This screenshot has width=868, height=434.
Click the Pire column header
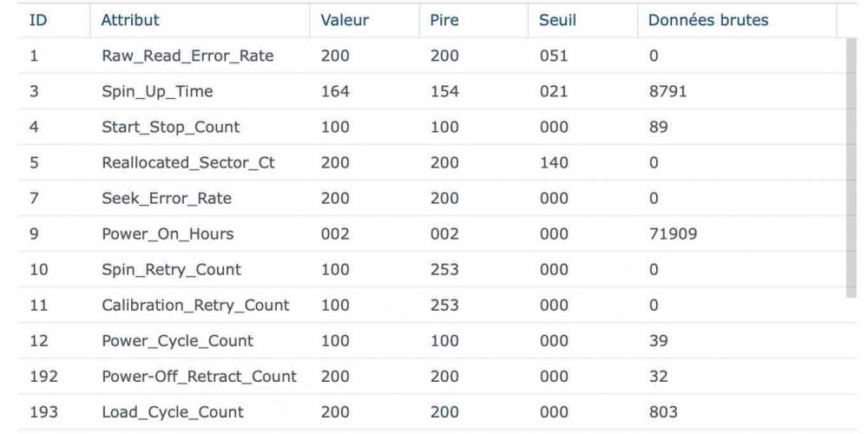coord(444,20)
